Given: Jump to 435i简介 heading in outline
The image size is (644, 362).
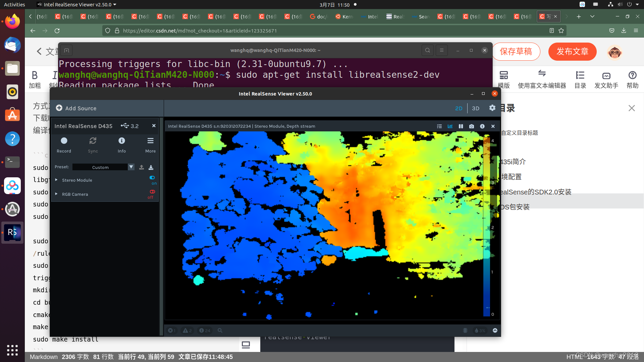Looking at the screenshot, I should pyautogui.click(x=513, y=162).
